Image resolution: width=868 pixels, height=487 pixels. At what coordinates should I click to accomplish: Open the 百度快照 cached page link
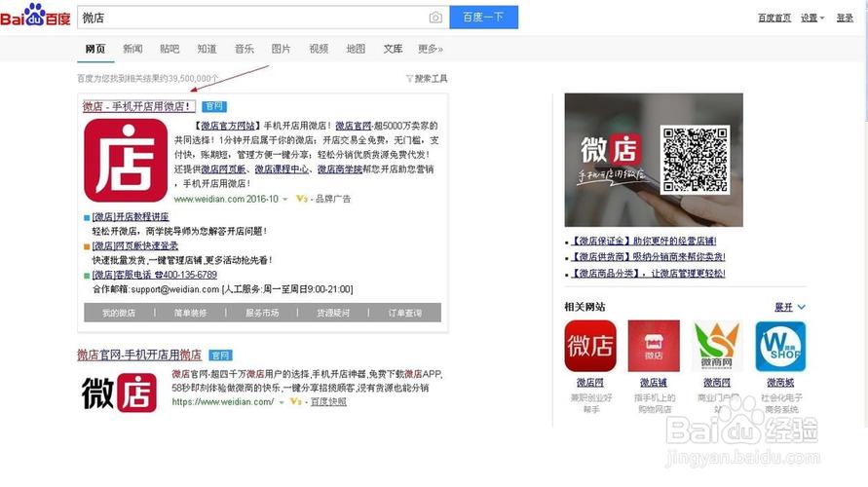pyautogui.click(x=328, y=401)
